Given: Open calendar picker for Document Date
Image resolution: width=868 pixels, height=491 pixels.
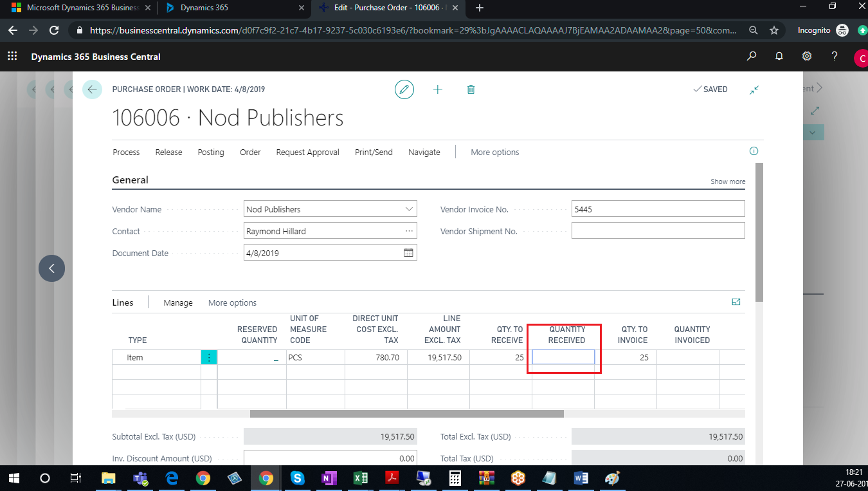Looking at the screenshot, I should tap(408, 253).
